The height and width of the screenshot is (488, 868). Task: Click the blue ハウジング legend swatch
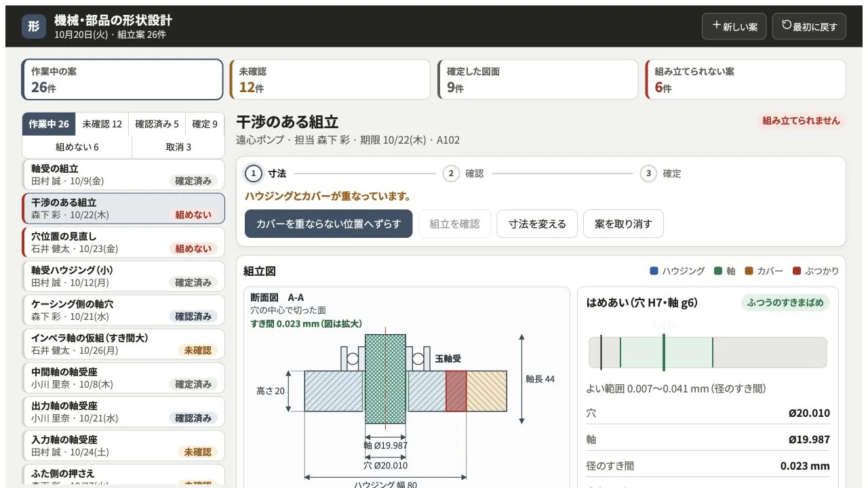tap(654, 271)
